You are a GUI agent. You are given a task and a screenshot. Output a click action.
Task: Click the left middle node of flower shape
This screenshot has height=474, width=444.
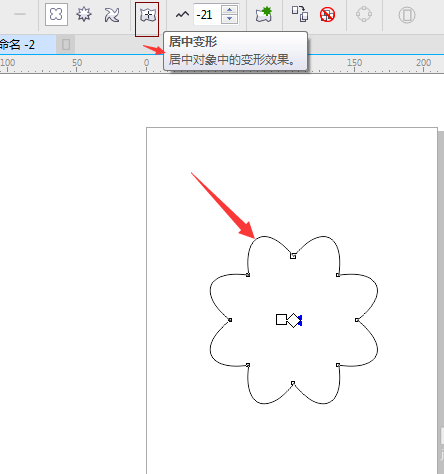pos(230,320)
